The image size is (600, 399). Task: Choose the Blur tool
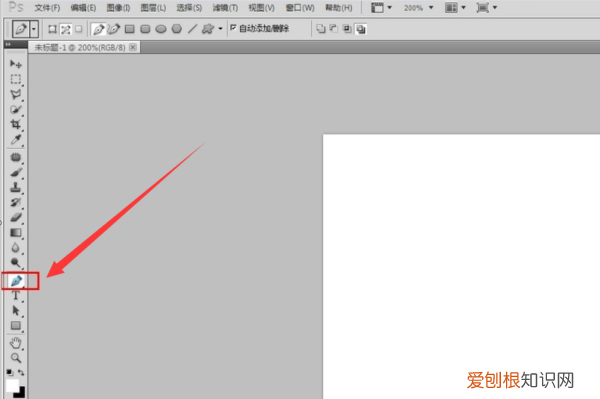[16, 248]
